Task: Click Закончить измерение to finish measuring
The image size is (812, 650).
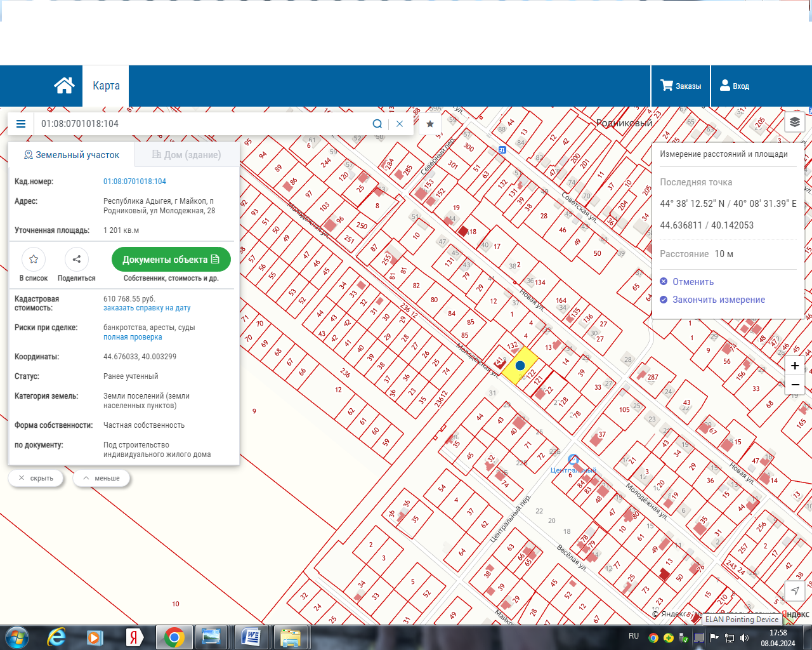Action: [718, 300]
